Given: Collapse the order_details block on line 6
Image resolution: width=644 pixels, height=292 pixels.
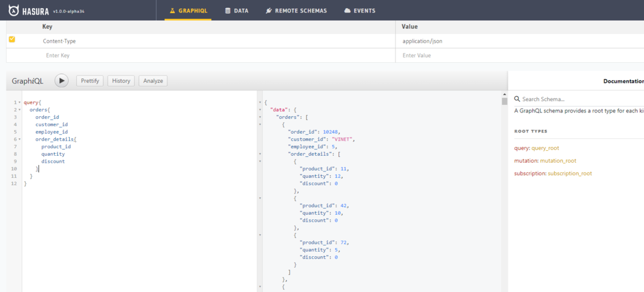Looking at the screenshot, I should [x=19, y=139].
